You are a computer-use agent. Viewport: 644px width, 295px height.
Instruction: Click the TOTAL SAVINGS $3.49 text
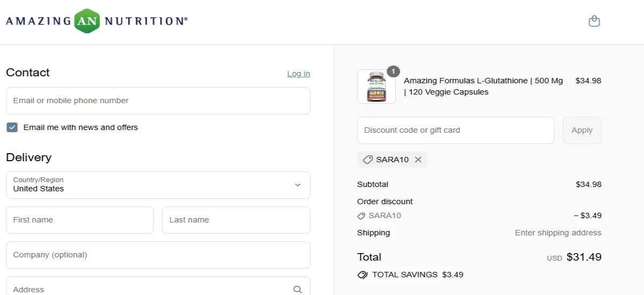[x=418, y=275]
